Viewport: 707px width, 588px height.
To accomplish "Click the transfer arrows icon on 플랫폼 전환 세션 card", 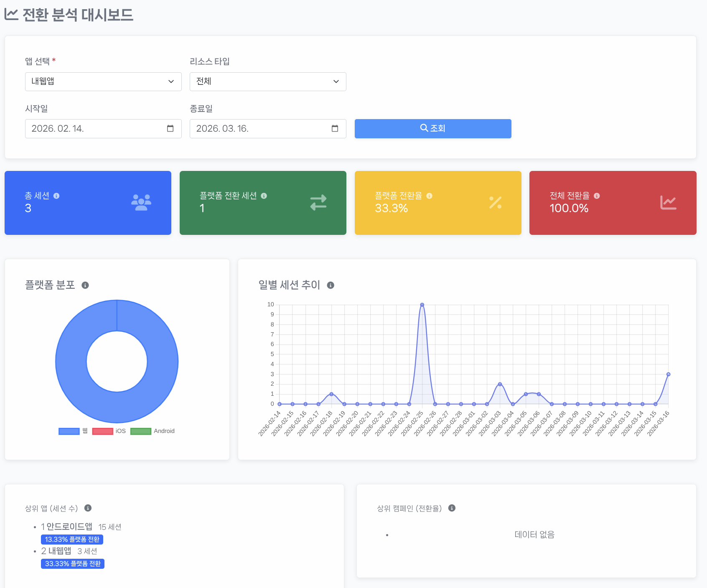I will coord(318,203).
